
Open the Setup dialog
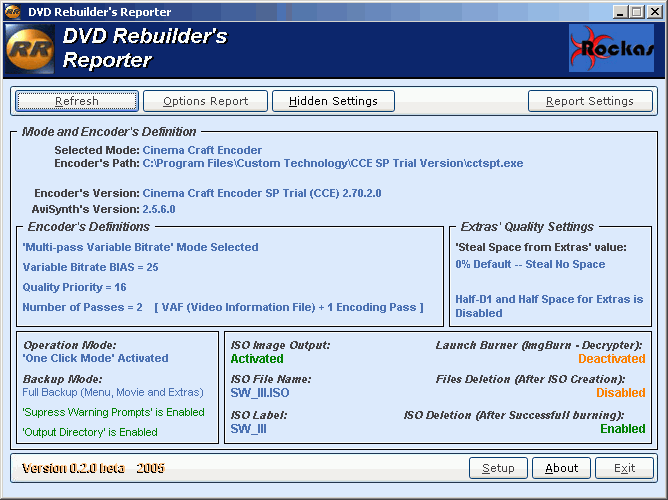498,468
